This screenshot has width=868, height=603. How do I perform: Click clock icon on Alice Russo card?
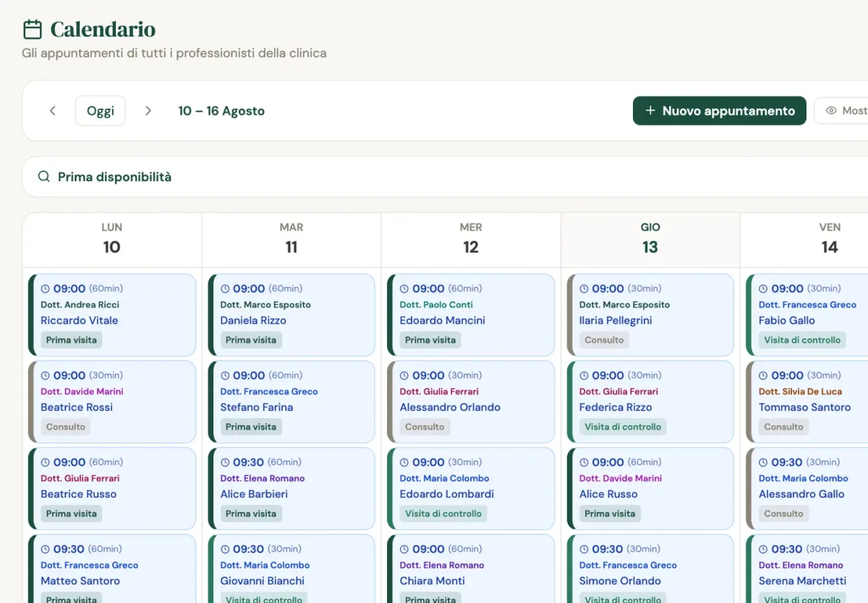(584, 462)
